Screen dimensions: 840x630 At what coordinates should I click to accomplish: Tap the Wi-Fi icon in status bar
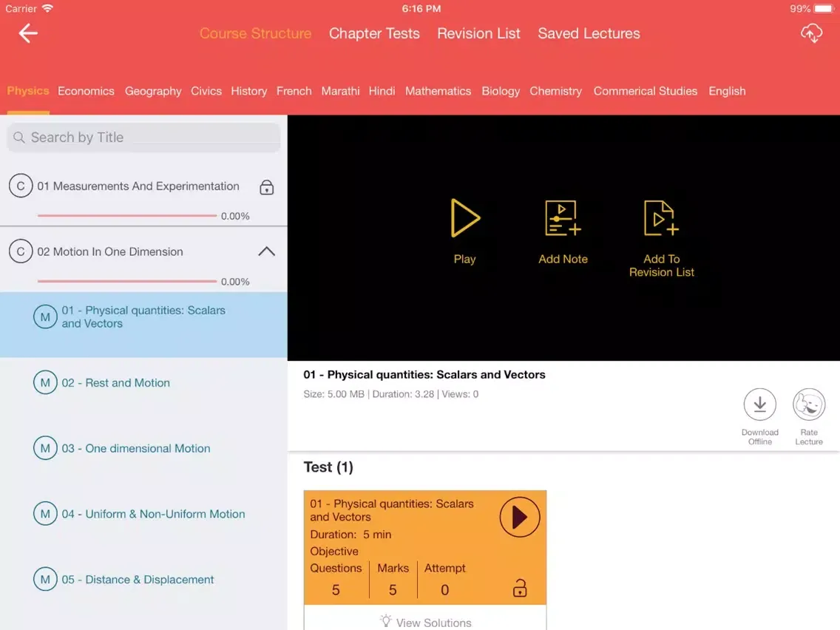click(47, 8)
